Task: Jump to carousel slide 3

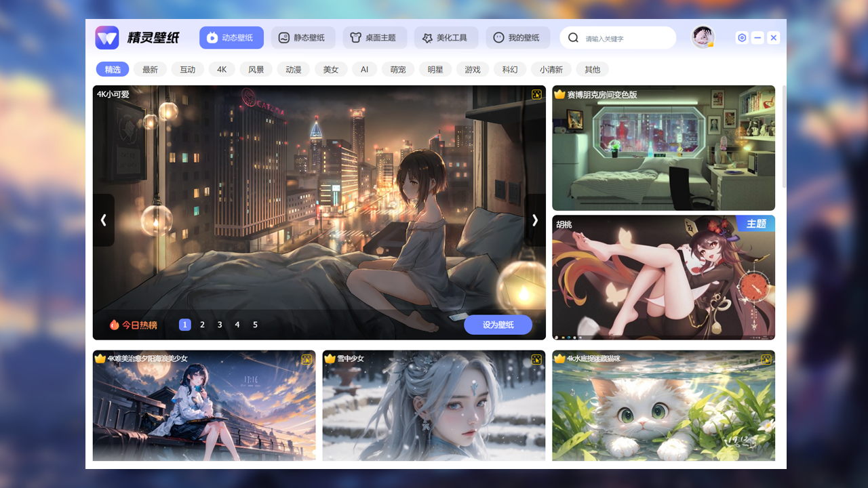Action: [x=220, y=325]
